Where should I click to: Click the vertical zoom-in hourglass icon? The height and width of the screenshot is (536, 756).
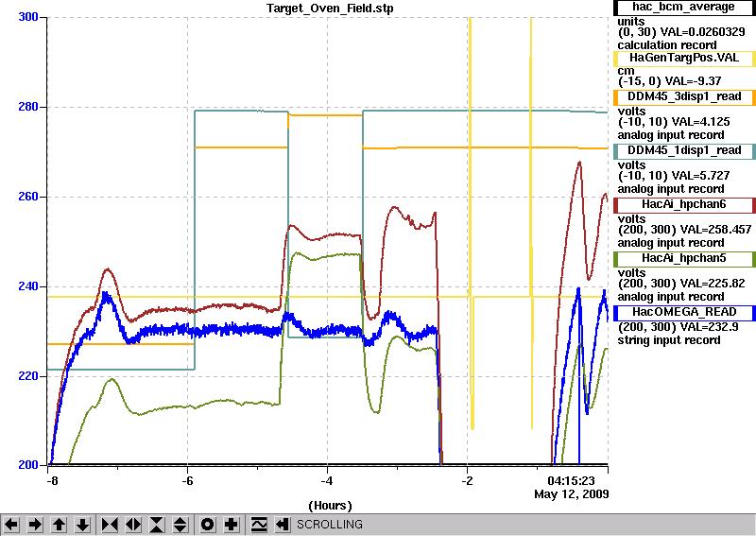tap(157, 525)
